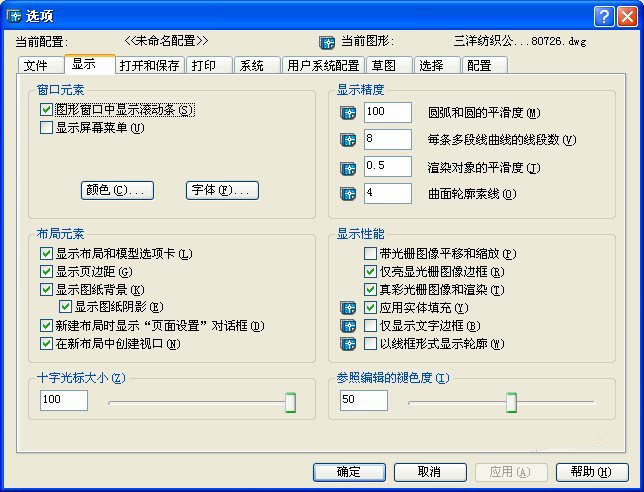Click the <<未命名配置>> profile name text
This screenshot has width=644, height=492.
166,41
